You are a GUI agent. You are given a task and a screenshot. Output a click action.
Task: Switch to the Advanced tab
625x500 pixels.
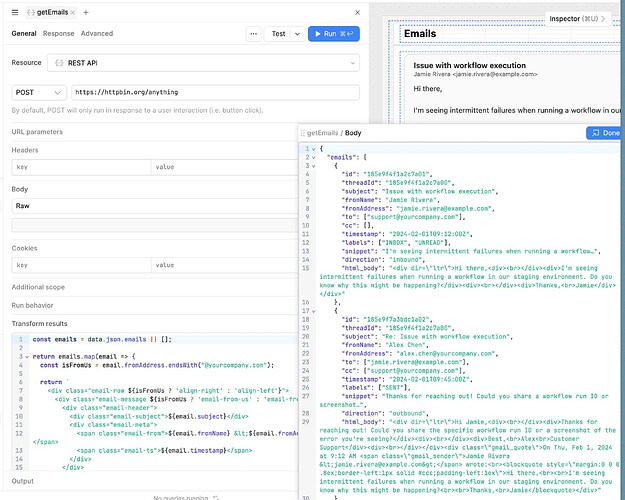tap(97, 33)
